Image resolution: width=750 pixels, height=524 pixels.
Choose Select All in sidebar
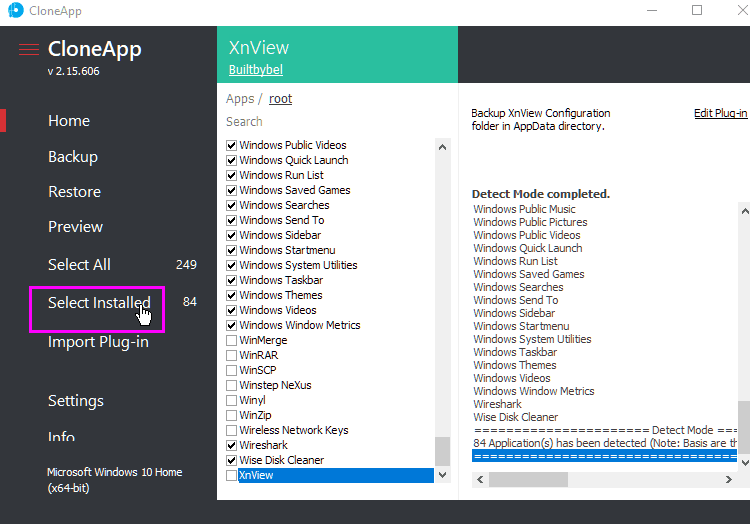79,264
